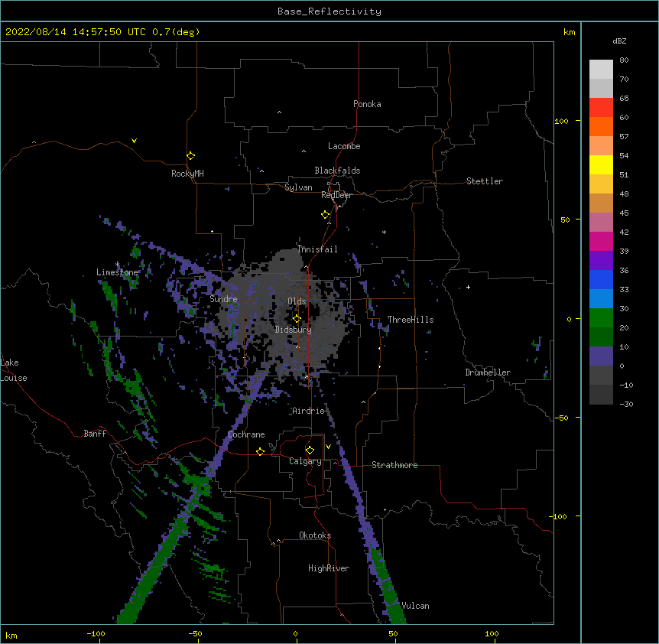The width and height of the screenshot is (659, 644).
Task: Click the yellow V marker northeast of Calgary
Action: [328, 447]
